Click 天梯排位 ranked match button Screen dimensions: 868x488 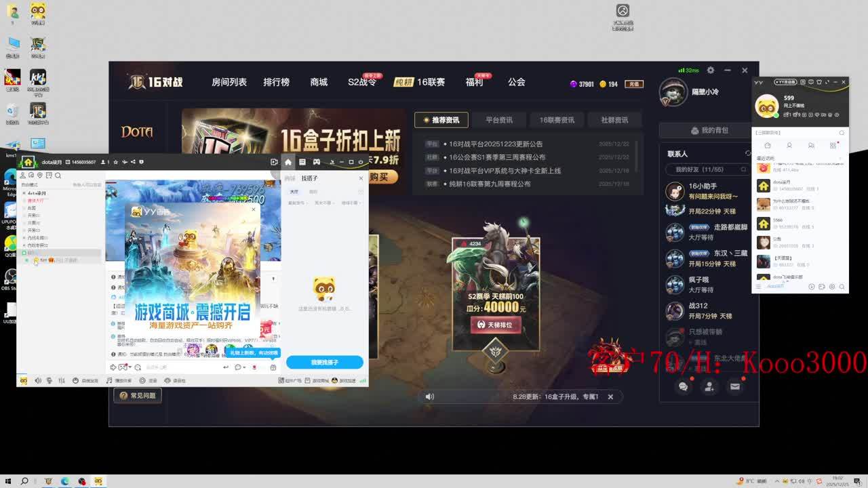tap(496, 325)
